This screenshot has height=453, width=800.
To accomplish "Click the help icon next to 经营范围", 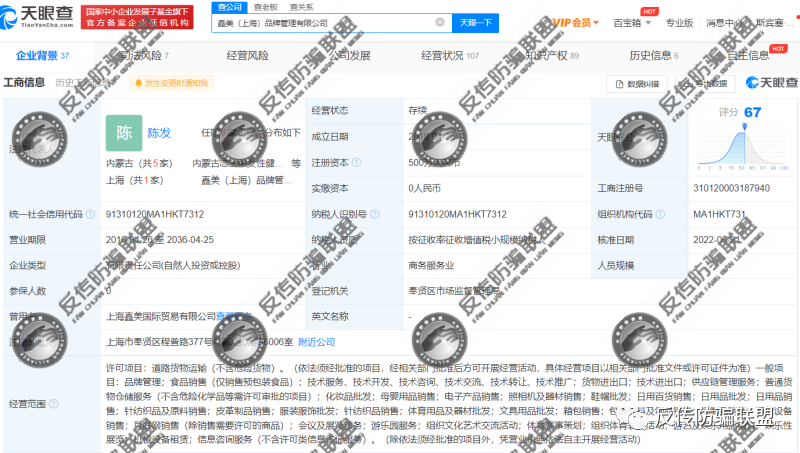I will (x=54, y=404).
